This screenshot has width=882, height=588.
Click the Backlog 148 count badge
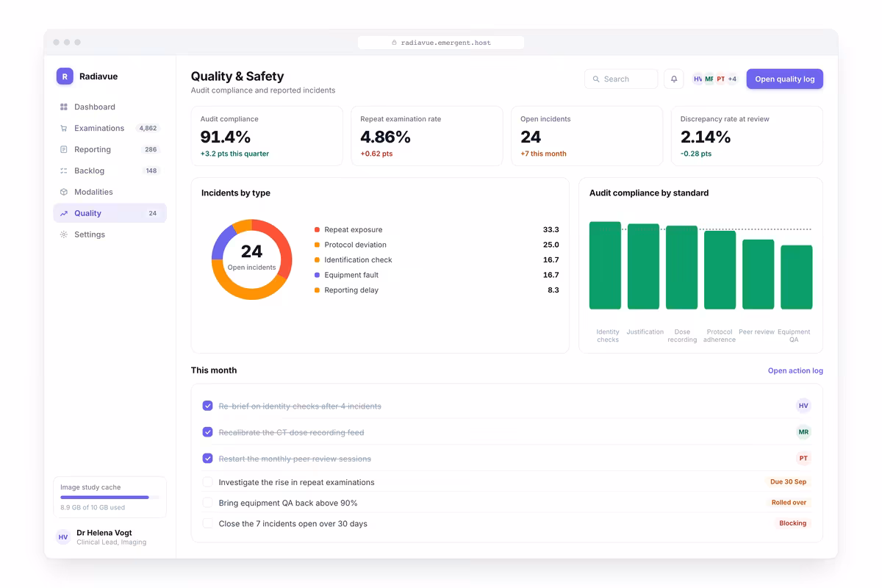click(151, 171)
